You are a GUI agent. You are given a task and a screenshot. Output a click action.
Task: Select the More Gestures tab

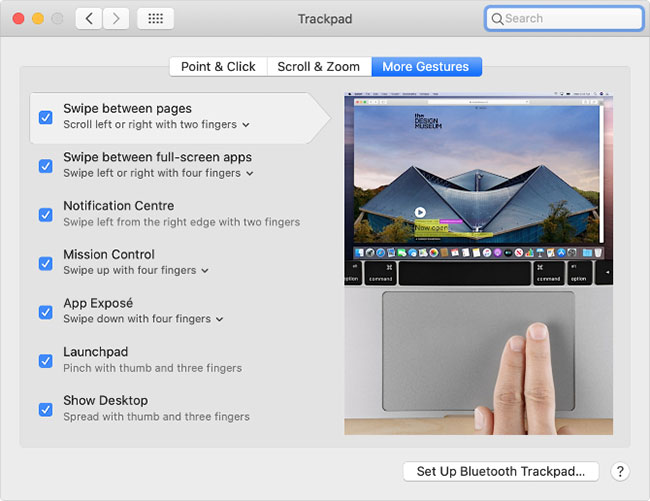coord(426,67)
